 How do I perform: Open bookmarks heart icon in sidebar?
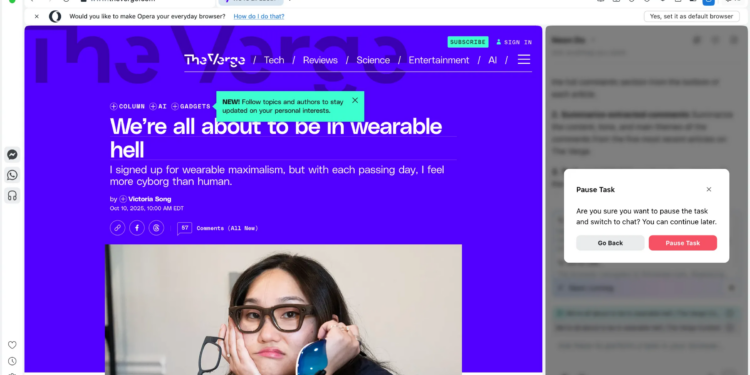pos(12,345)
